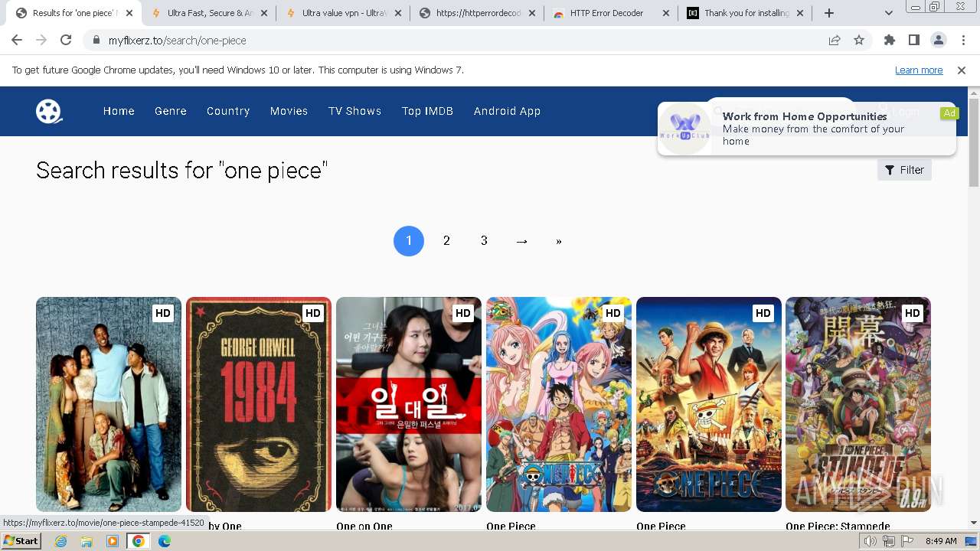Go to results page 2
The width and height of the screenshot is (980, 551).
[446, 241]
